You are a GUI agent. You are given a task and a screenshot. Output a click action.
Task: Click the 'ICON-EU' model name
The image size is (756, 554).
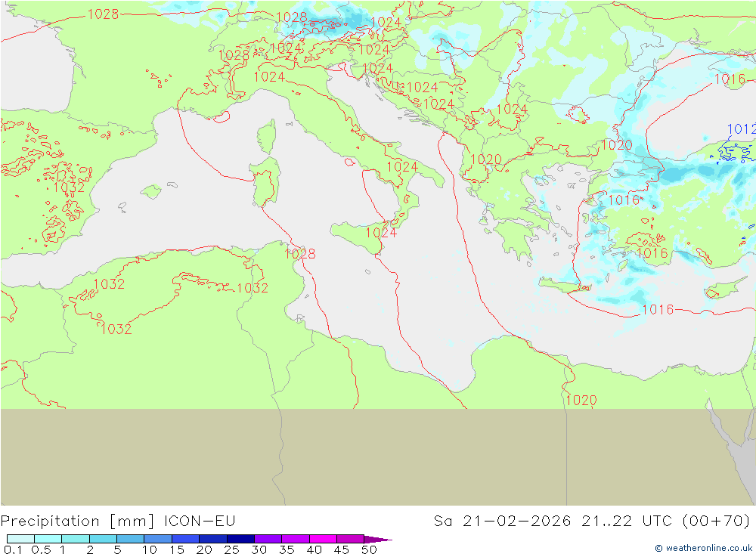(200, 521)
